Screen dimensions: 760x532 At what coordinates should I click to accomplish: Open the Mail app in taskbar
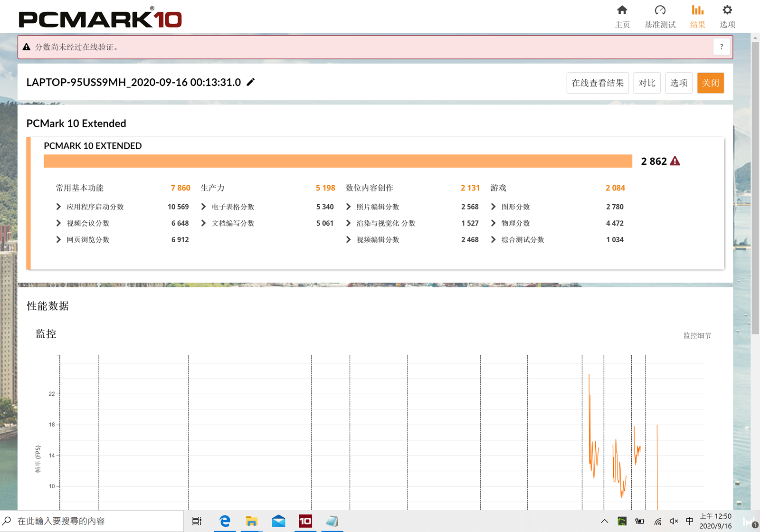[x=278, y=521]
